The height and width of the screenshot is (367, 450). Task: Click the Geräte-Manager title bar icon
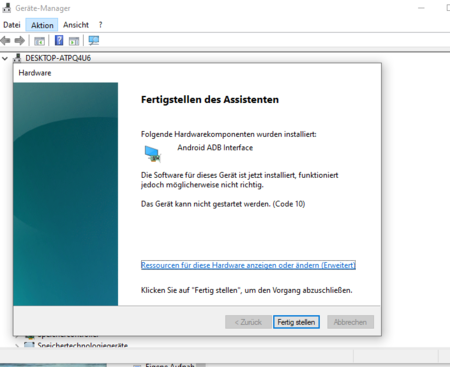6,8
